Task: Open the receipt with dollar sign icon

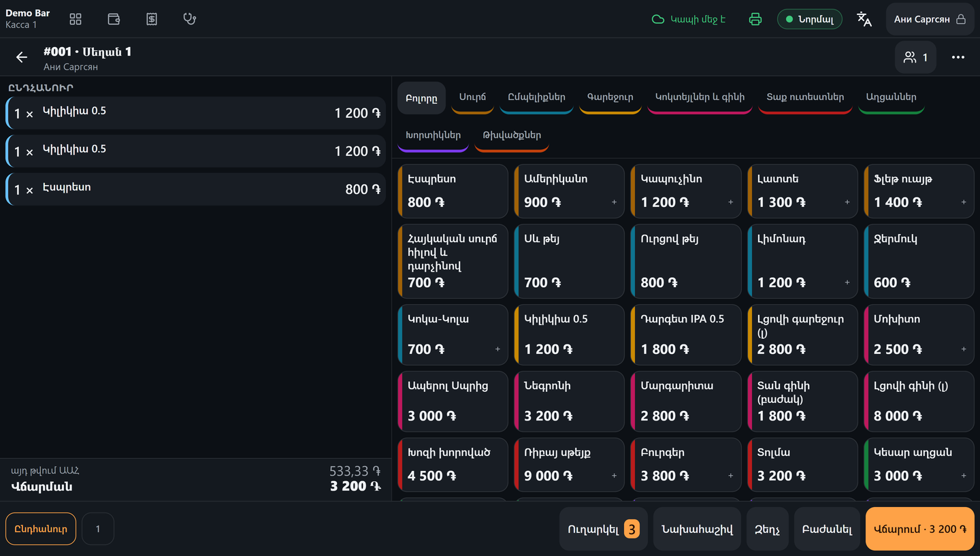Action: click(x=152, y=19)
